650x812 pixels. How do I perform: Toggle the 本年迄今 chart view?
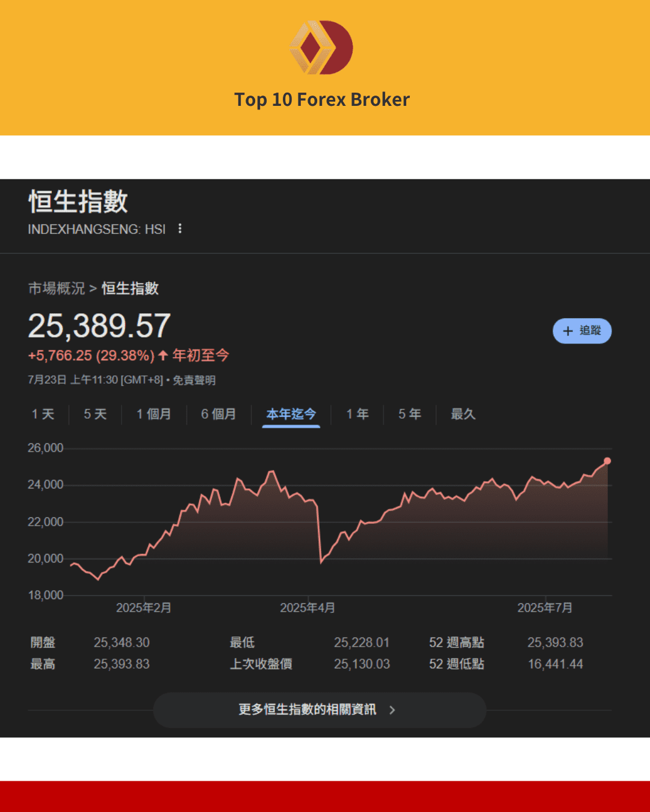tap(291, 414)
